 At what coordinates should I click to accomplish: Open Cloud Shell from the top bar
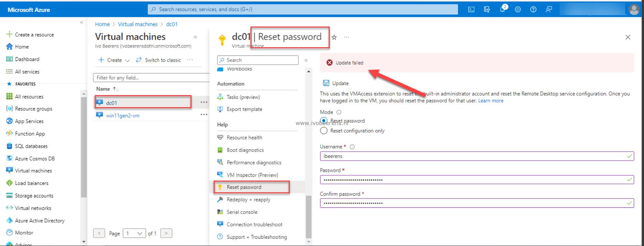[x=471, y=10]
